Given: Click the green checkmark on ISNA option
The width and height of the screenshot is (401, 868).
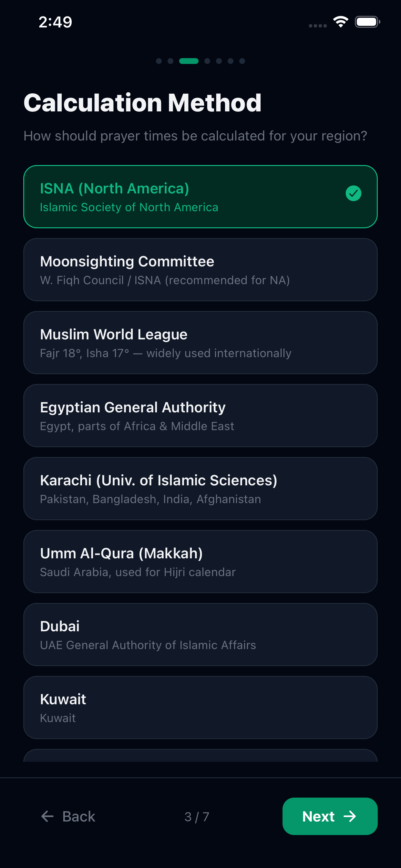Looking at the screenshot, I should pos(353,193).
